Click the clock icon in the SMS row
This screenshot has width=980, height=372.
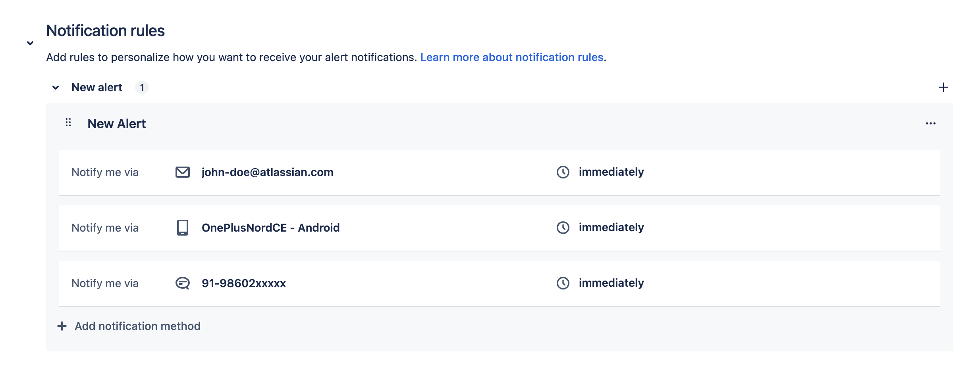563,283
